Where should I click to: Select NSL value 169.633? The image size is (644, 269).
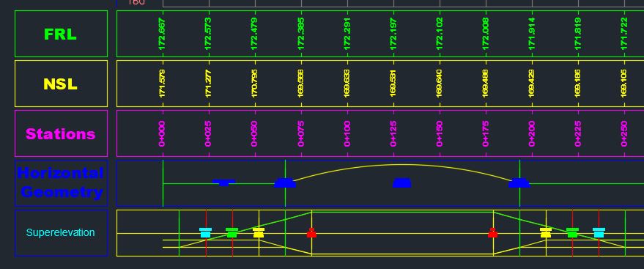(347, 84)
